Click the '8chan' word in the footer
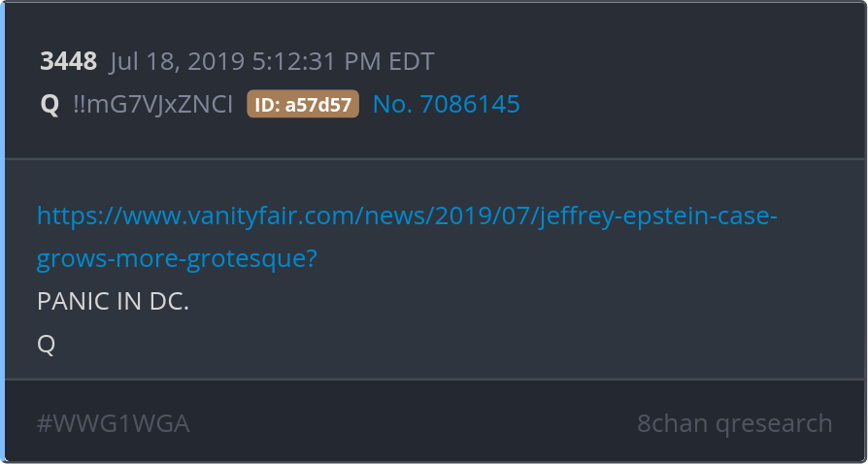Viewport: 868px width, 464px height. pyautogui.click(x=673, y=423)
